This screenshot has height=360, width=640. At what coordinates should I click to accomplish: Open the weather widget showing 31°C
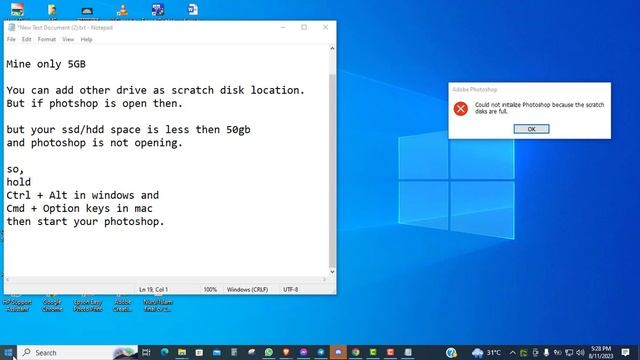pos(486,352)
